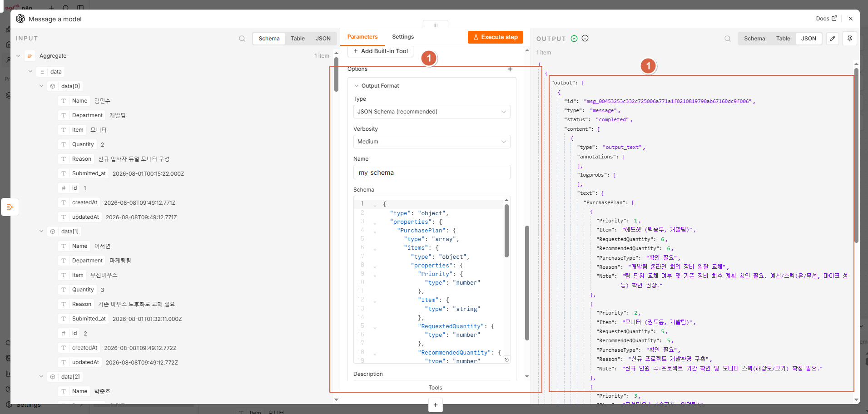
Task: Search the input panel data
Action: (242, 39)
